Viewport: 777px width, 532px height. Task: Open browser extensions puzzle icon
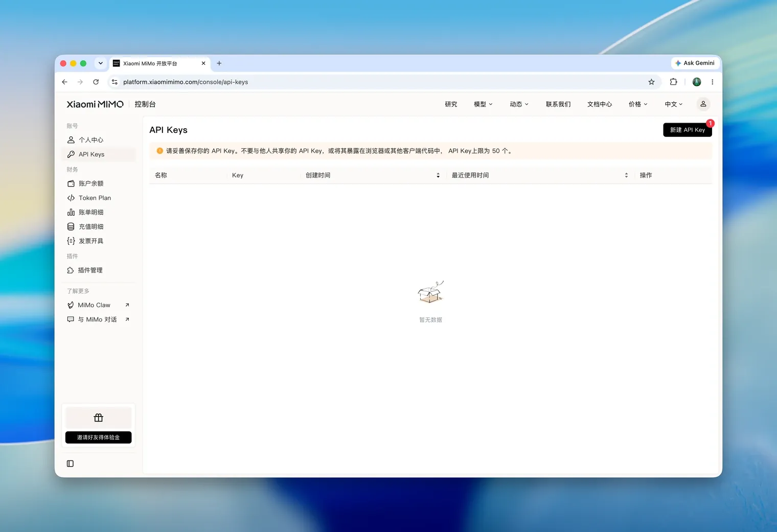tap(674, 82)
